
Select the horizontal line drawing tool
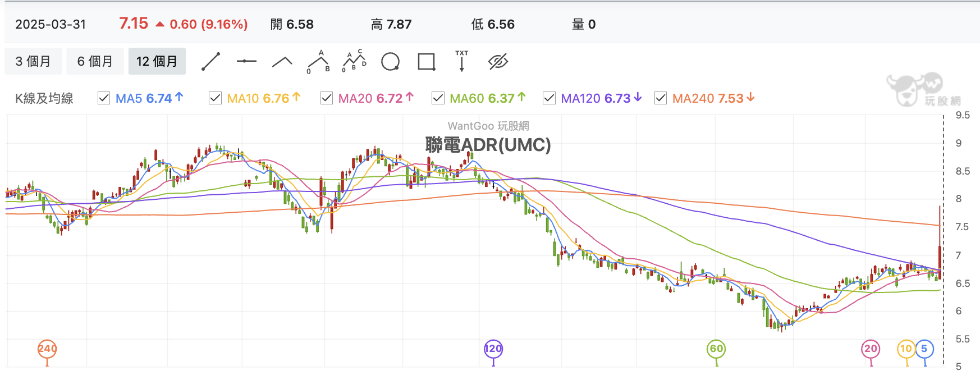pyautogui.click(x=246, y=61)
